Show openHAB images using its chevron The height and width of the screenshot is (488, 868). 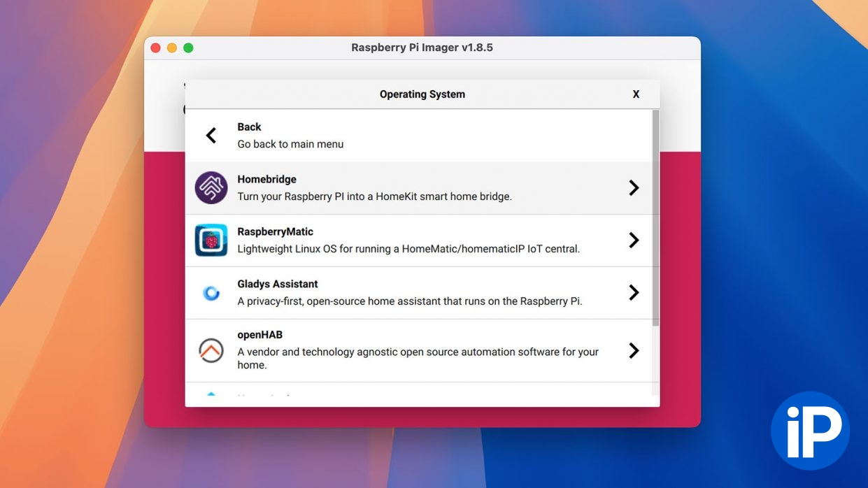pos(634,350)
